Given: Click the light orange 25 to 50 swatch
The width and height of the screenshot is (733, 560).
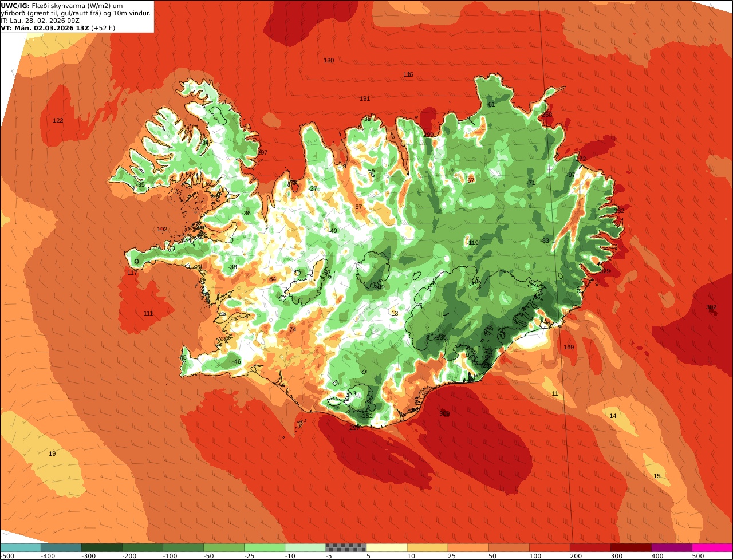Looking at the screenshot, I should (x=468, y=547).
